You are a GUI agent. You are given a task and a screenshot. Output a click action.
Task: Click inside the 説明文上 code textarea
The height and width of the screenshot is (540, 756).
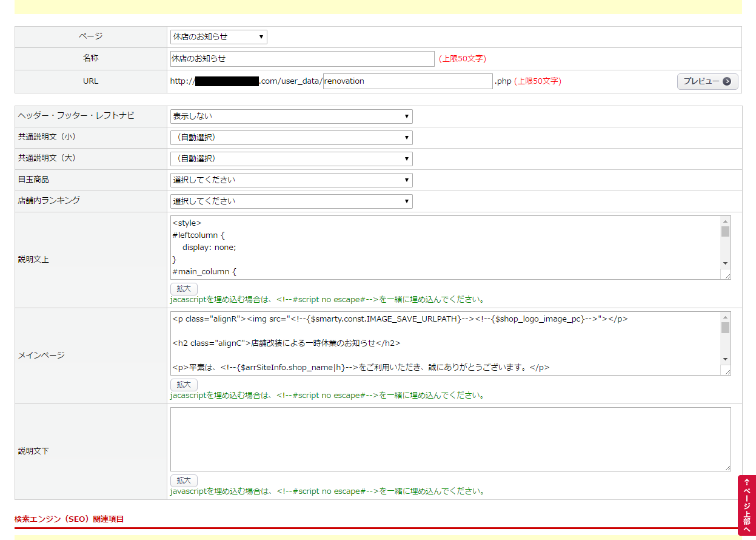point(443,248)
